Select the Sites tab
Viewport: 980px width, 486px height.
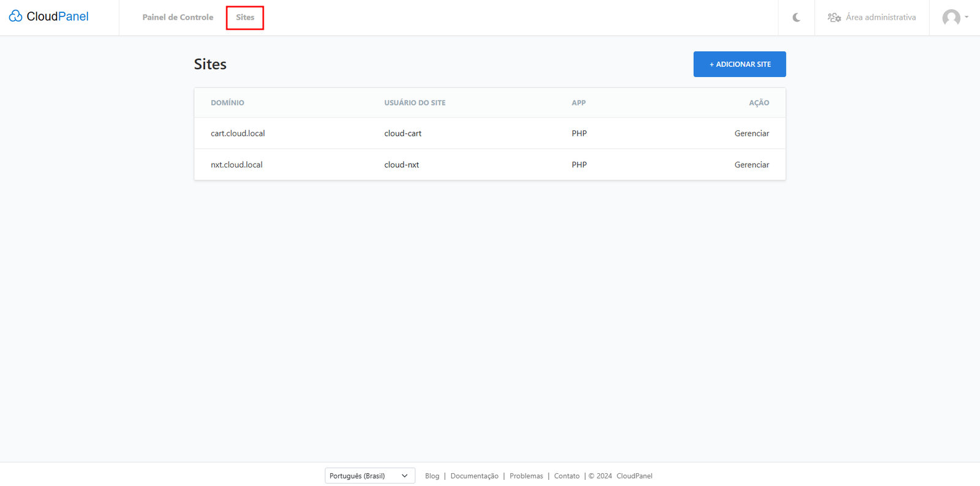245,17
